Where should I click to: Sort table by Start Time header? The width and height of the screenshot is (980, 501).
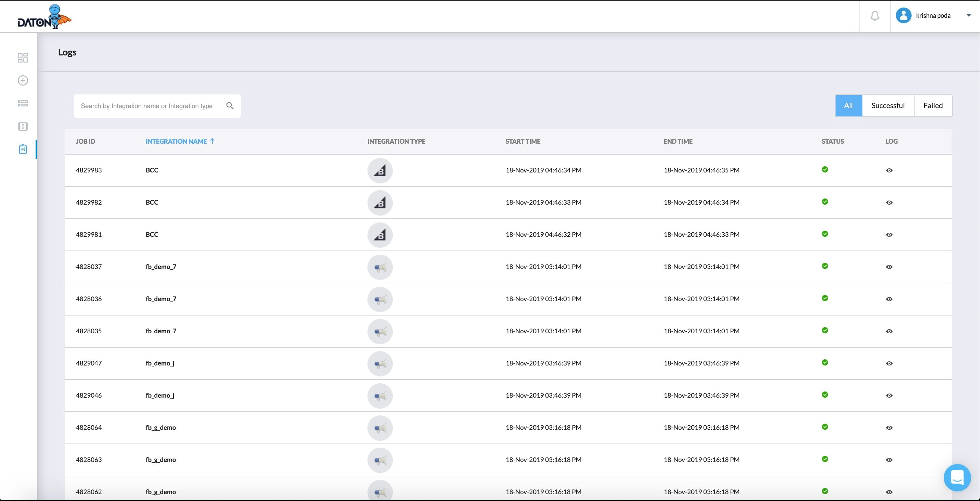tap(523, 142)
